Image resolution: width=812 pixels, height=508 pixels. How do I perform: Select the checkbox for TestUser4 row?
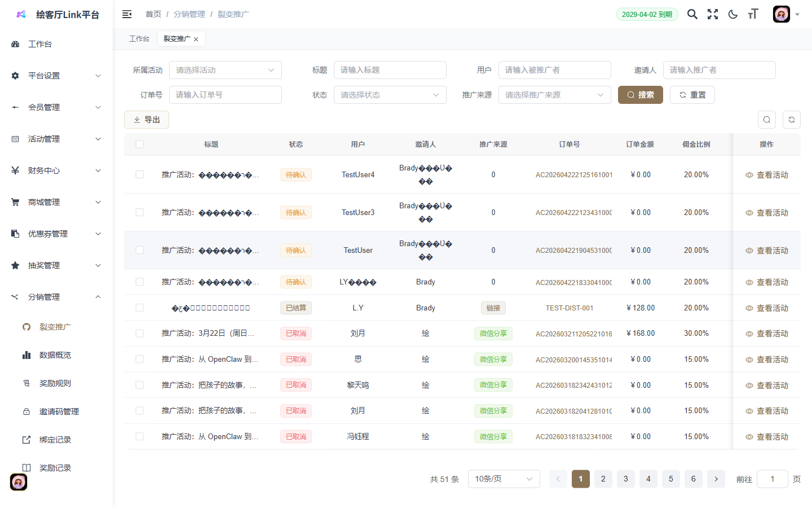139,174
